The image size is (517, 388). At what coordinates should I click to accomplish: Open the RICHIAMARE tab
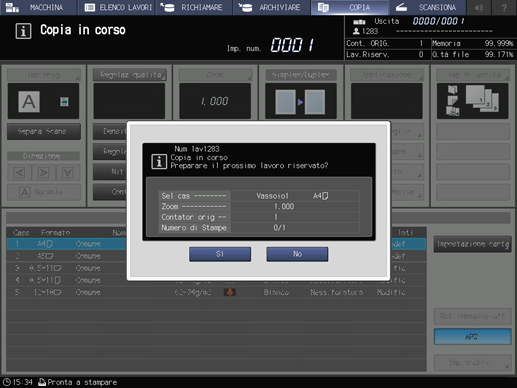(194, 7)
